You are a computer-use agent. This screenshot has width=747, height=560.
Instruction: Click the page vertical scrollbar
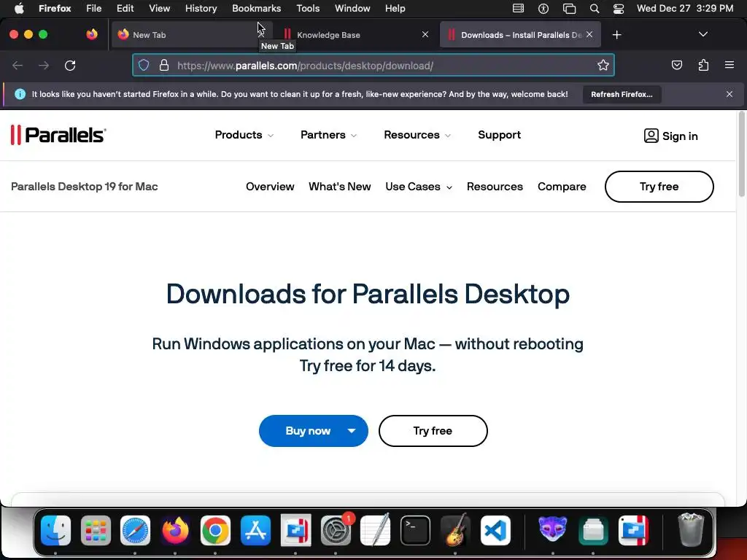(x=742, y=153)
